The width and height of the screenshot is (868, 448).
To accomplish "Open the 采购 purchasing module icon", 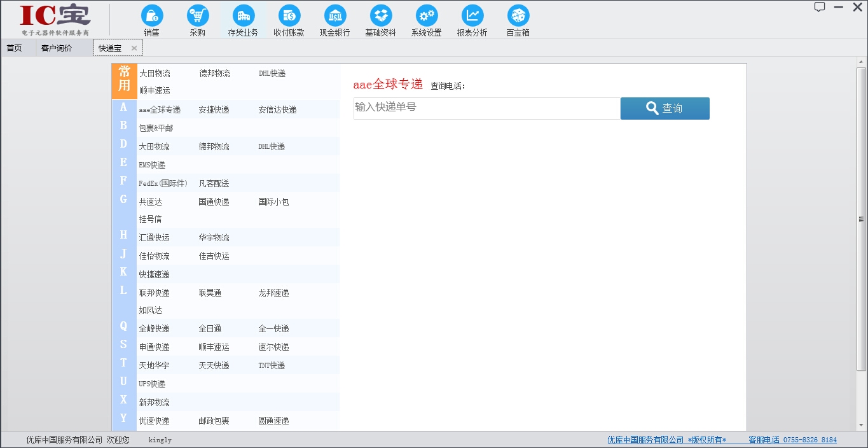I will (x=198, y=20).
